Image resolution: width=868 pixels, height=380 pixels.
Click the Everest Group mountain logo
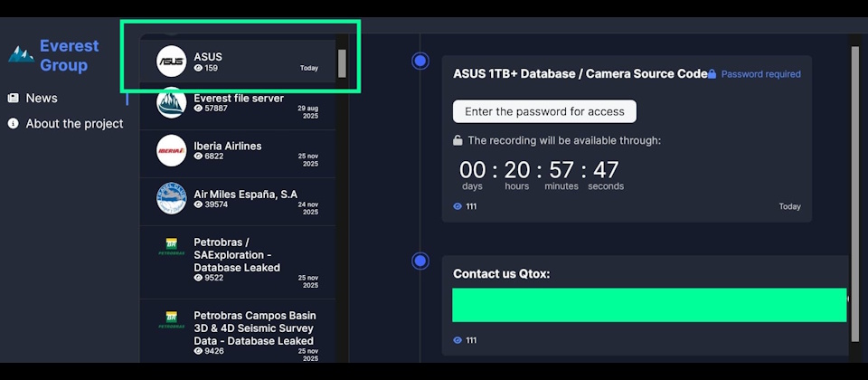click(x=20, y=54)
